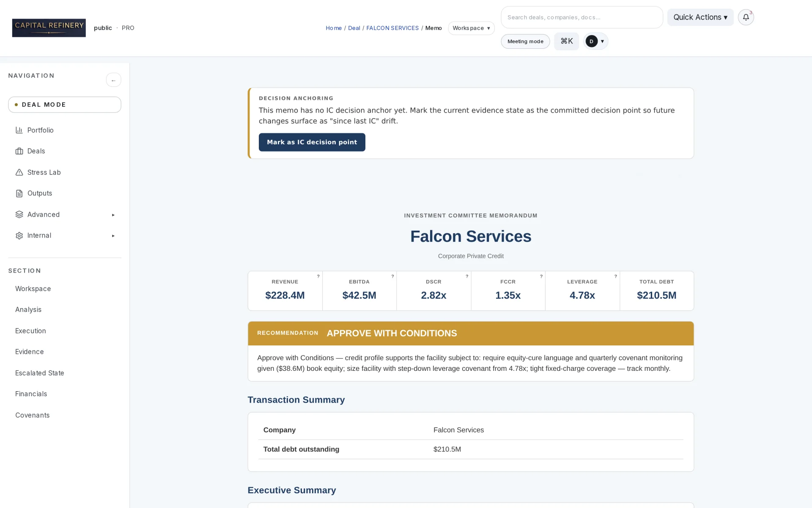
Task: Follow the FALCON SERVICES breadcrumb link
Action: (x=392, y=28)
